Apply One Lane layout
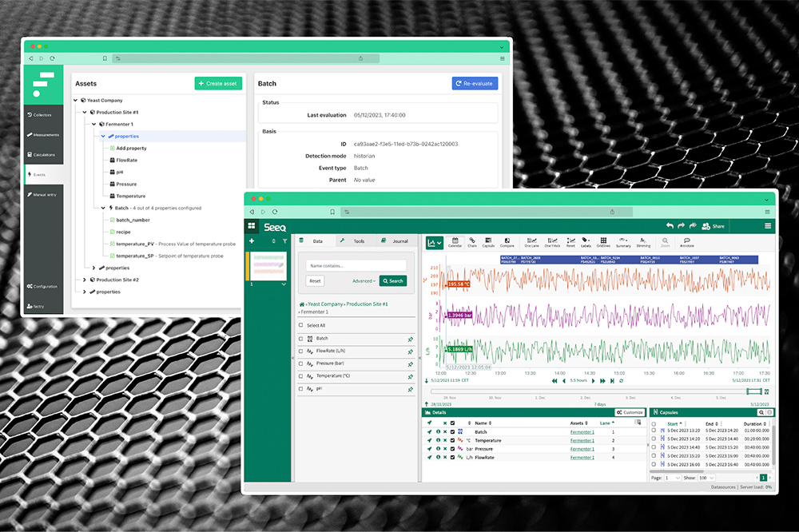 coord(531,242)
